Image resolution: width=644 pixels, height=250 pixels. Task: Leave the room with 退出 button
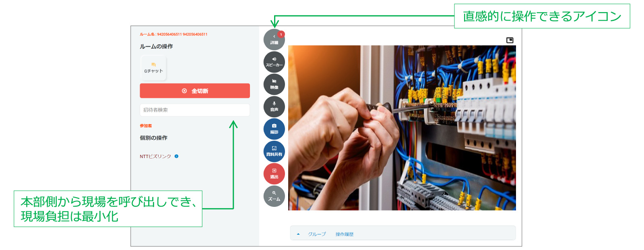tap(274, 174)
